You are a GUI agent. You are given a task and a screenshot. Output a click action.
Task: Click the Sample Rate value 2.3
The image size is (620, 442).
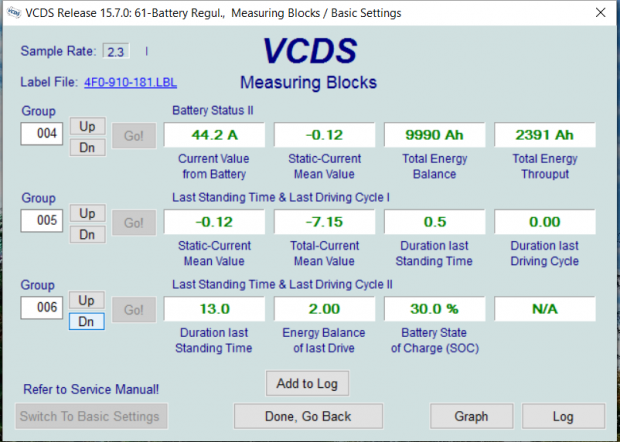tap(115, 51)
